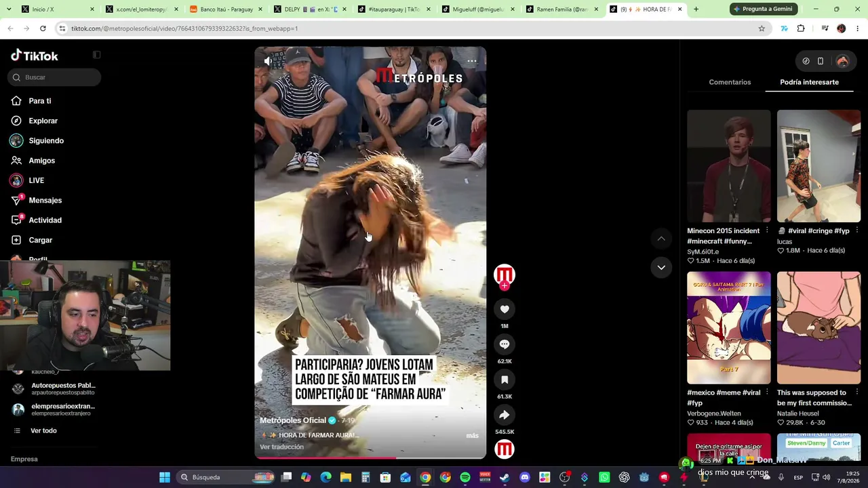Open the Para ti feed

(x=40, y=101)
